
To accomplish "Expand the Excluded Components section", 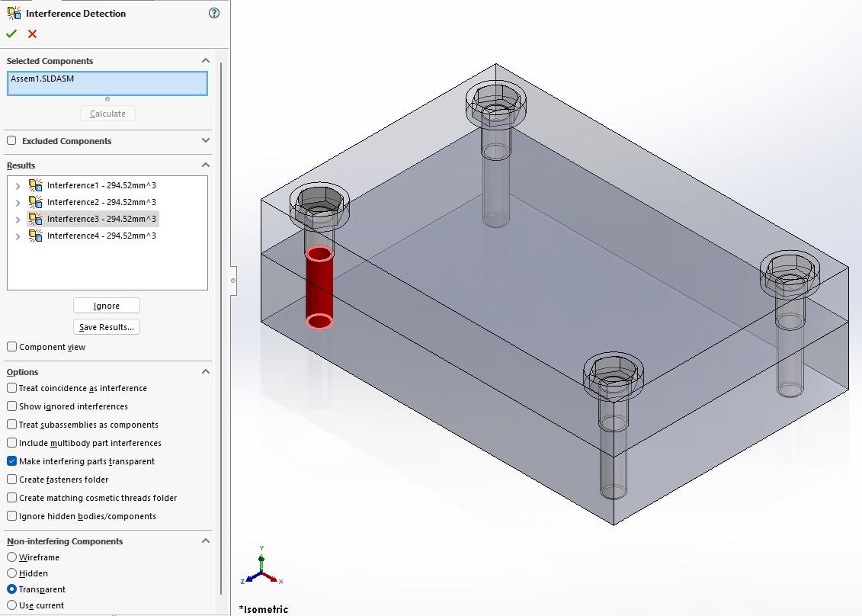I will 206,140.
